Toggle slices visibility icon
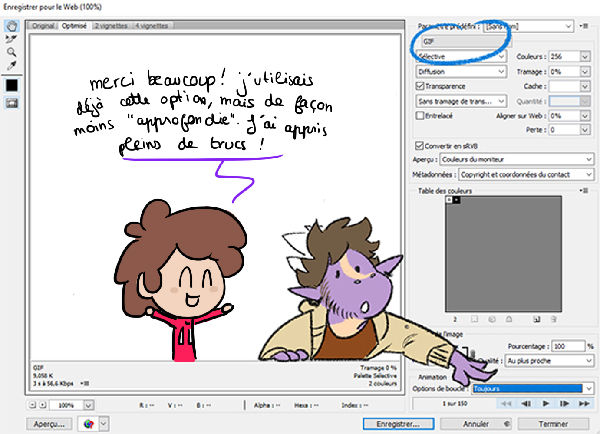Image resolution: width=600 pixels, height=434 pixels. click(x=11, y=102)
